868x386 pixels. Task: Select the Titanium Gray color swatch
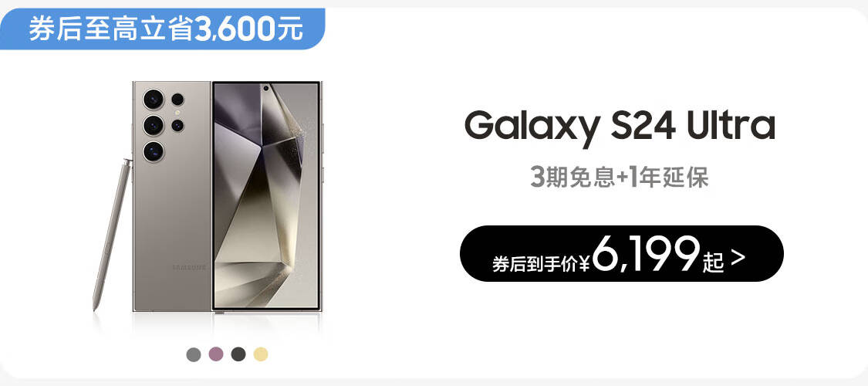(193, 354)
